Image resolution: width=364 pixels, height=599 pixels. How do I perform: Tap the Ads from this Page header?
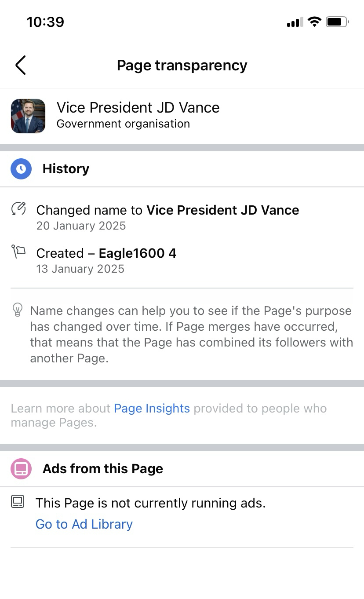tap(103, 469)
